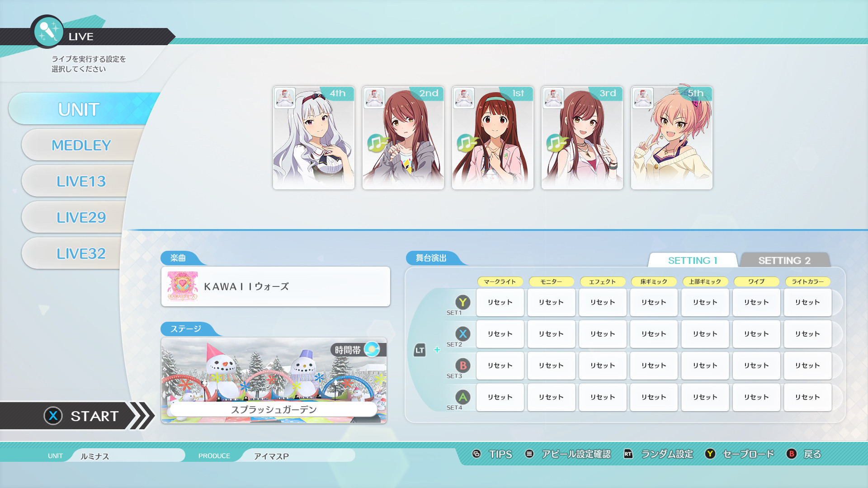Click the ライトカラー light color setting
868x488 pixels.
(x=807, y=282)
